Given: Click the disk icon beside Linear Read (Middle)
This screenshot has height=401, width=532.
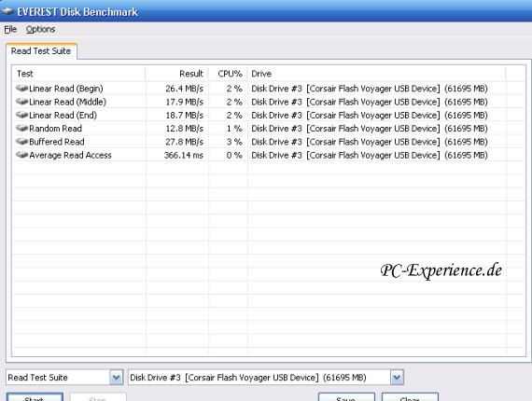Looking at the screenshot, I should pos(22,102).
